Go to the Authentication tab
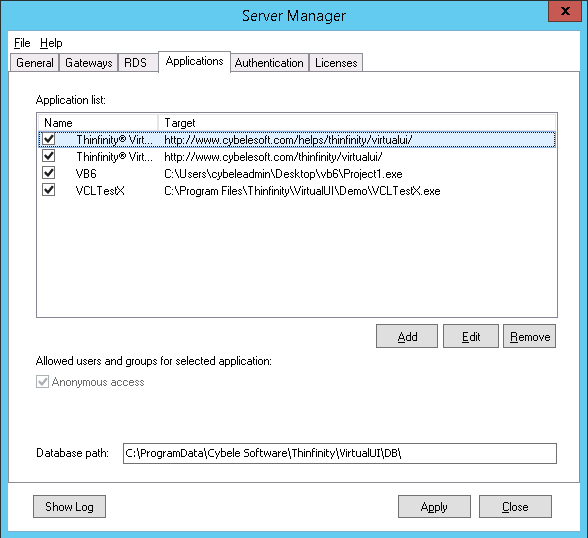 269,63
